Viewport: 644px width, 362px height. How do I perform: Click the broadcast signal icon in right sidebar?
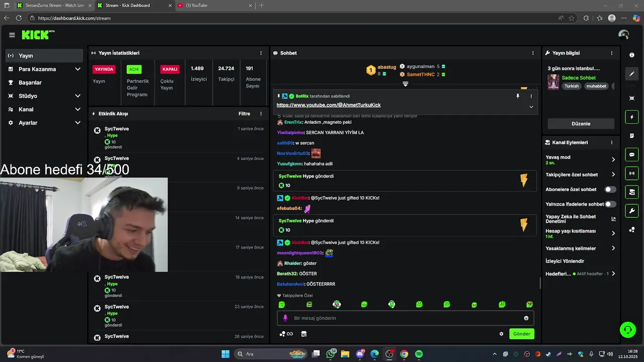[x=632, y=173]
